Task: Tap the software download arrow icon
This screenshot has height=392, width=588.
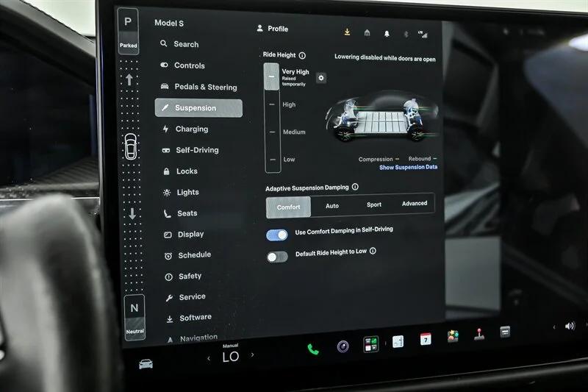Action: (347, 32)
